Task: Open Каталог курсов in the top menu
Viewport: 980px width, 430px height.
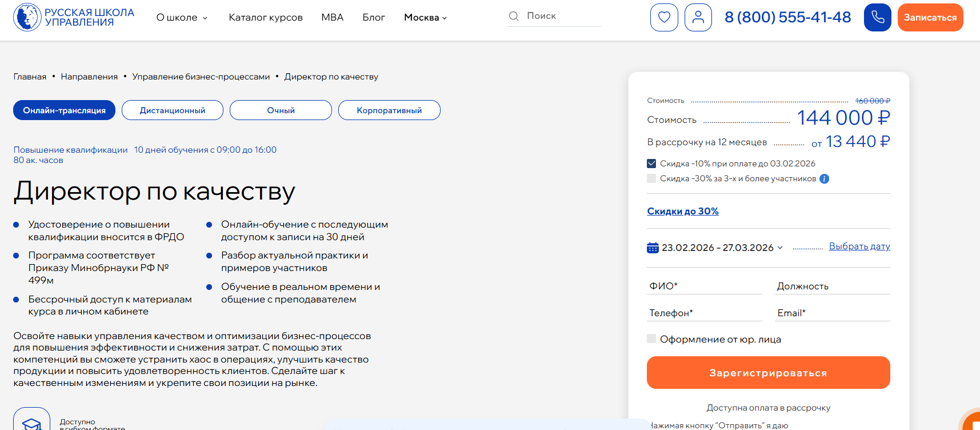Action: [266, 18]
